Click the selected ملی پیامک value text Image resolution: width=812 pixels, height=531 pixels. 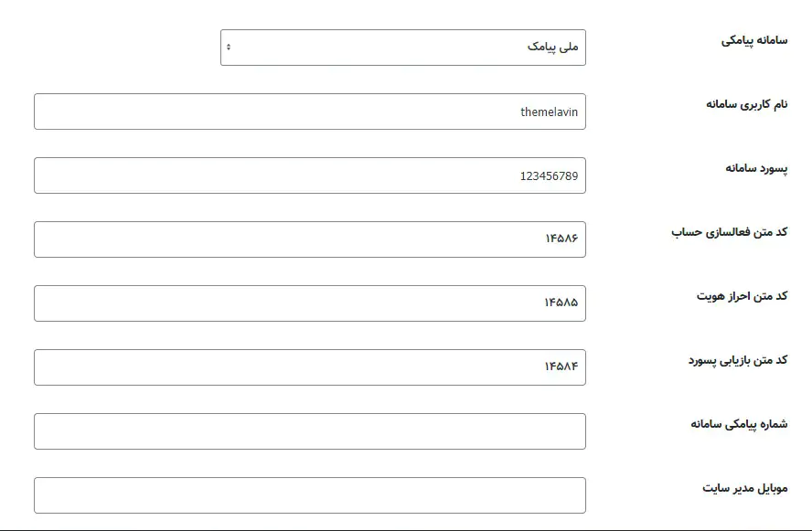[x=552, y=48]
